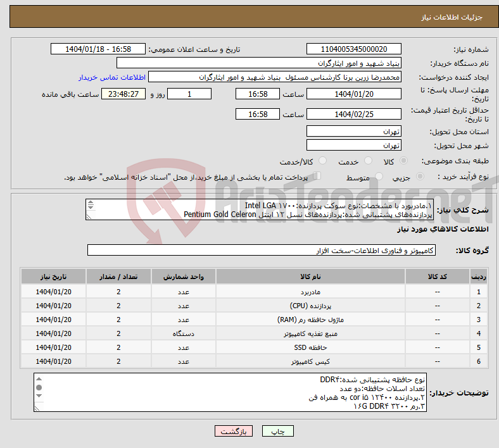The height and width of the screenshot is (448, 499).
Task: Click the کد کالا column header
Action: 438,277
